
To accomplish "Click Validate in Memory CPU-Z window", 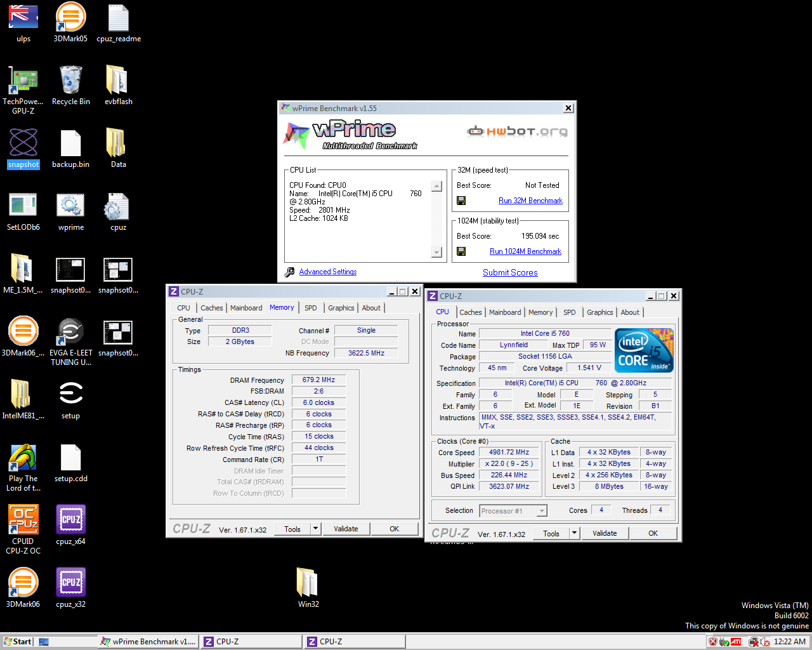I will (346, 529).
